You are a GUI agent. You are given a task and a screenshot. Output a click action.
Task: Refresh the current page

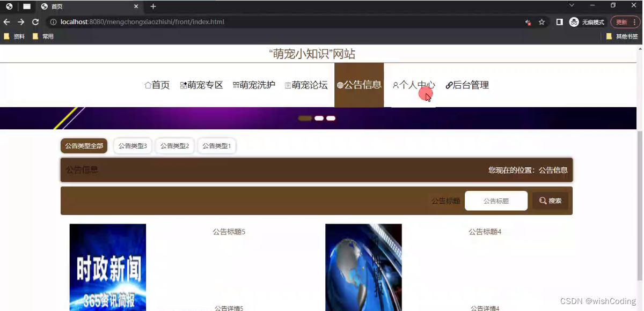point(35,22)
